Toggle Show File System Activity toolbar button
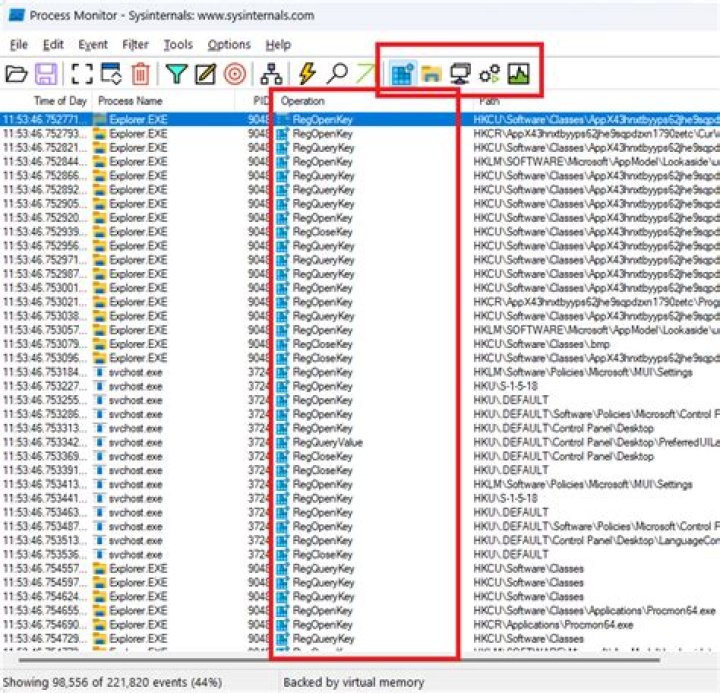This screenshot has width=720, height=693. [x=432, y=73]
